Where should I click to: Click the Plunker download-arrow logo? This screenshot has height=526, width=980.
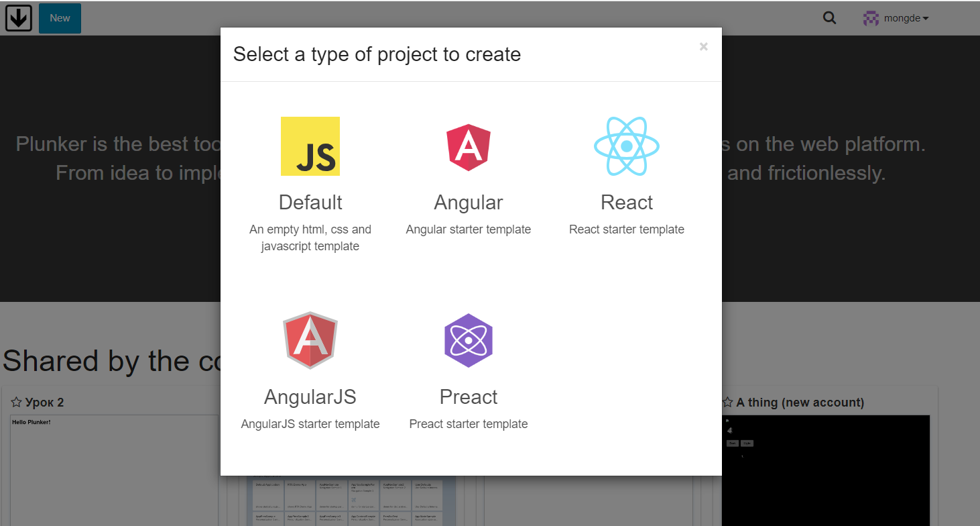coord(19,18)
